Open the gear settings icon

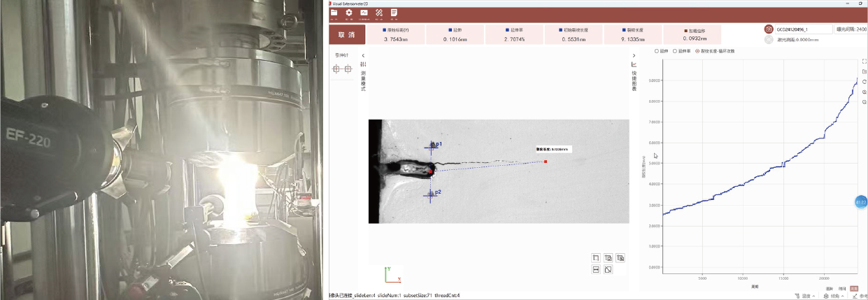(348, 13)
